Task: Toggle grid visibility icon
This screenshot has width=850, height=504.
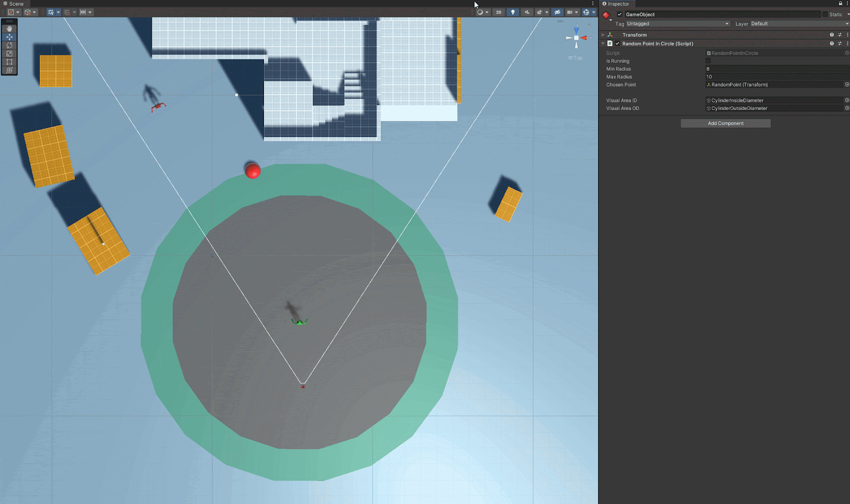Action: point(50,12)
